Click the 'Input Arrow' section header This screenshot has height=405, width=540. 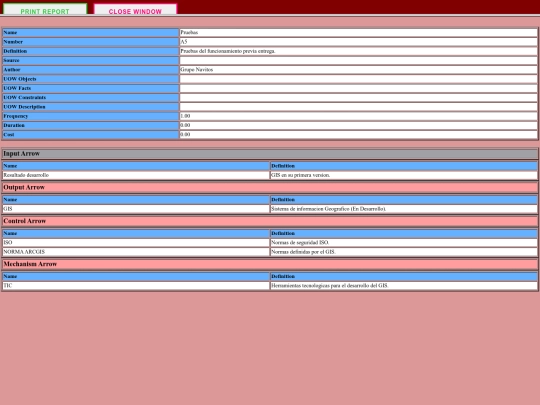point(270,154)
